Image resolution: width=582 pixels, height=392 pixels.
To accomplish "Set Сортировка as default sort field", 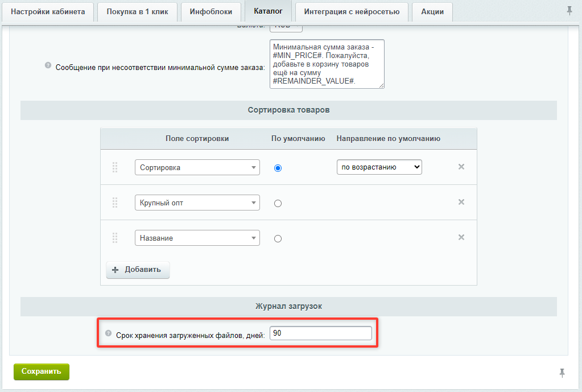I will coord(278,168).
